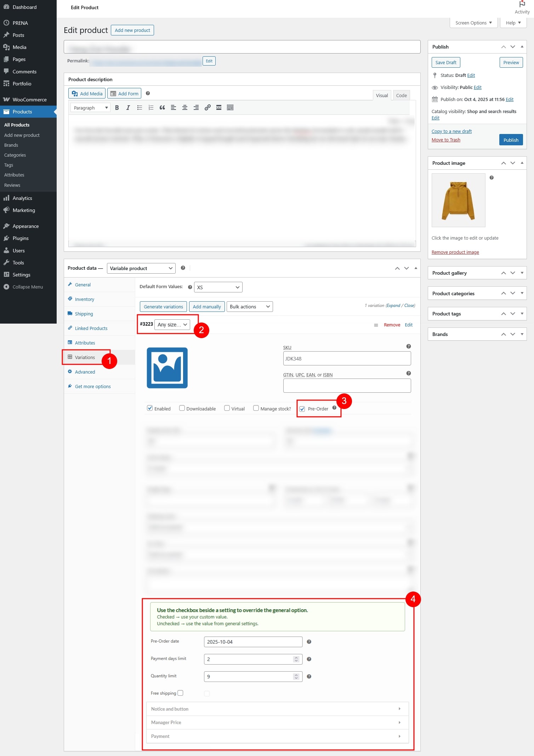This screenshot has height=756, width=534.
Task: Click the insert link icon
Action: pyautogui.click(x=208, y=108)
